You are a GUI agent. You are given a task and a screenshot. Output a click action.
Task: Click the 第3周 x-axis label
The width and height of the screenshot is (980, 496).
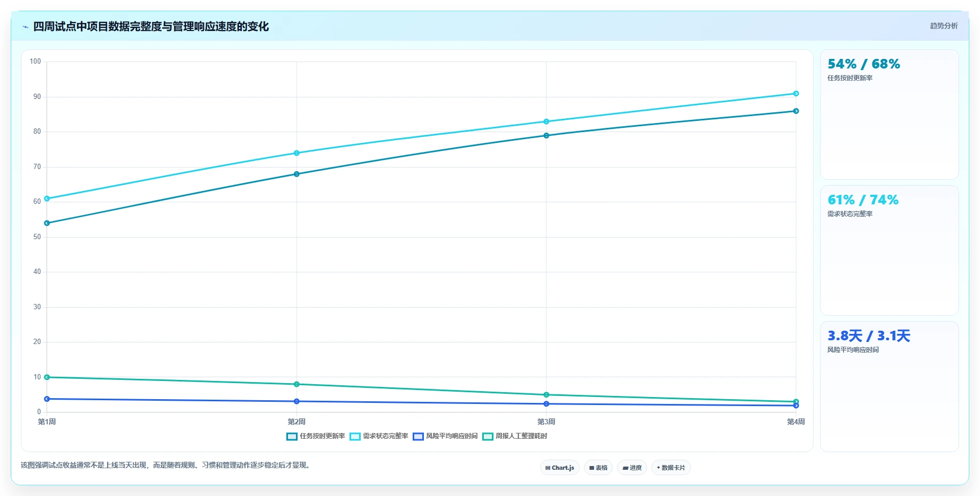pyautogui.click(x=546, y=422)
